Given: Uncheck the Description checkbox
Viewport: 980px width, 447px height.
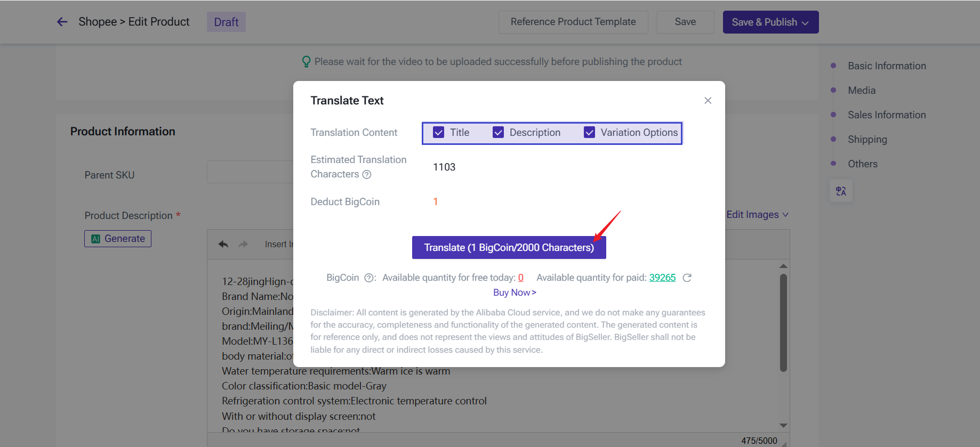Looking at the screenshot, I should pyautogui.click(x=498, y=133).
